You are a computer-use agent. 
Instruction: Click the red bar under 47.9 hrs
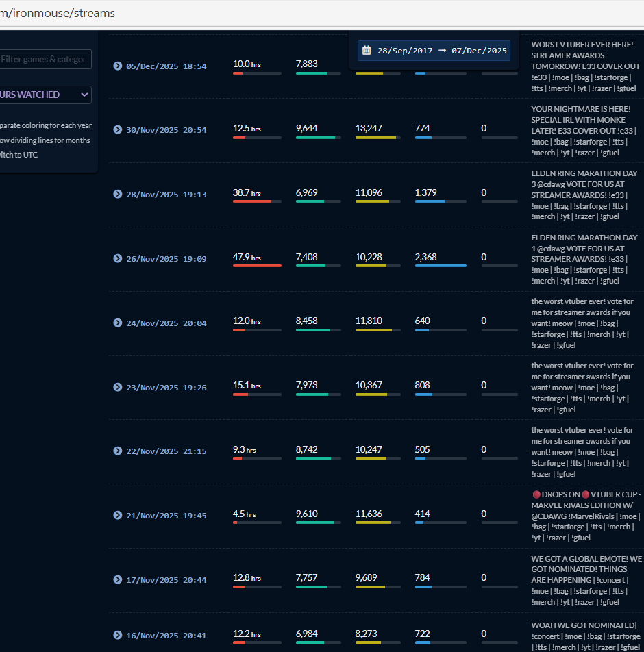(x=257, y=266)
